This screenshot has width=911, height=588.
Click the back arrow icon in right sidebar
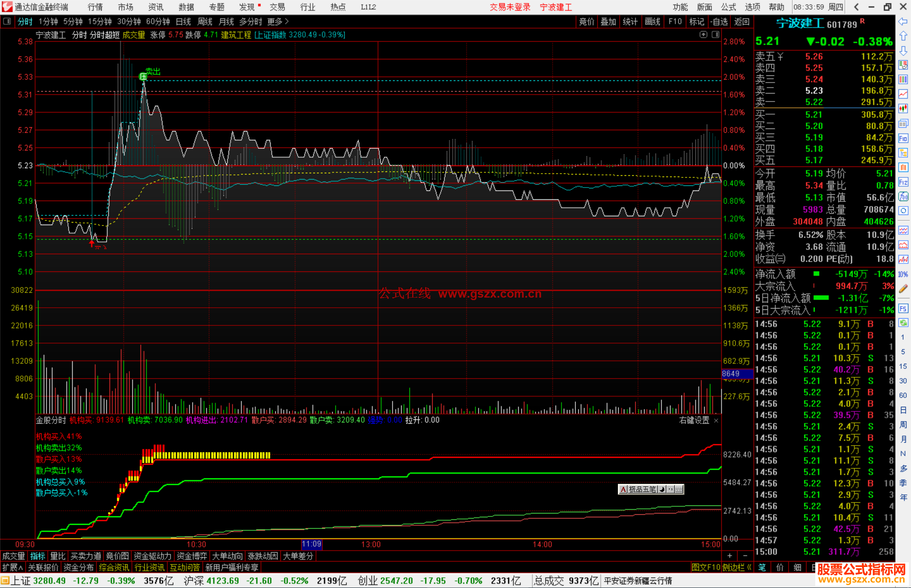(903, 21)
